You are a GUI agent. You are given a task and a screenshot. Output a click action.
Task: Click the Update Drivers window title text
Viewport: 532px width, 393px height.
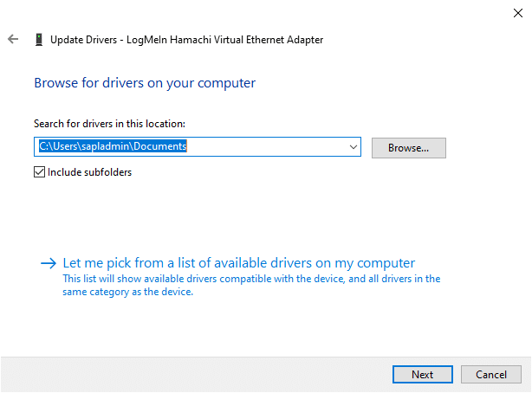click(186, 40)
